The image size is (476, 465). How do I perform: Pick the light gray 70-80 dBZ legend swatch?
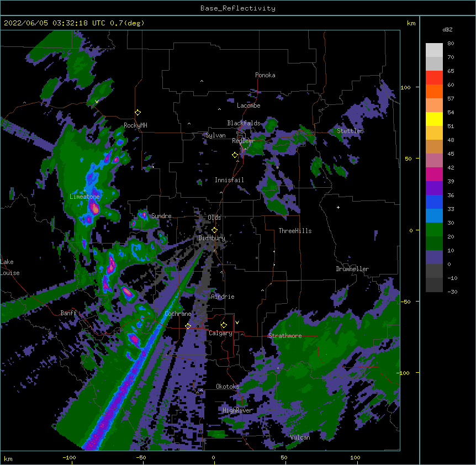(x=434, y=50)
